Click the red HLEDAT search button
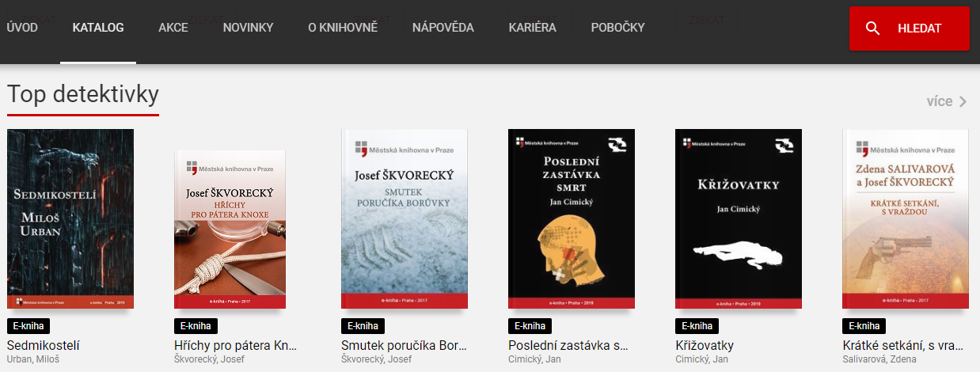The width and height of the screenshot is (980, 372). tap(910, 28)
